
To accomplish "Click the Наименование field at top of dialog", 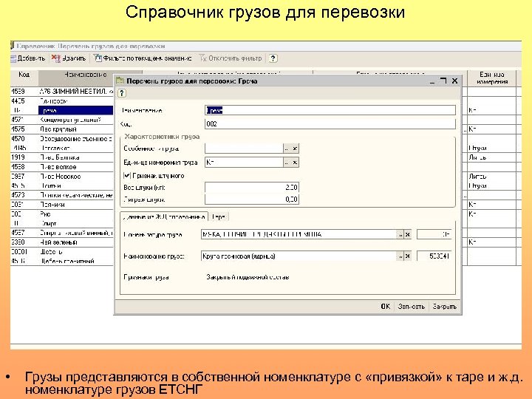I will [x=330, y=110].
